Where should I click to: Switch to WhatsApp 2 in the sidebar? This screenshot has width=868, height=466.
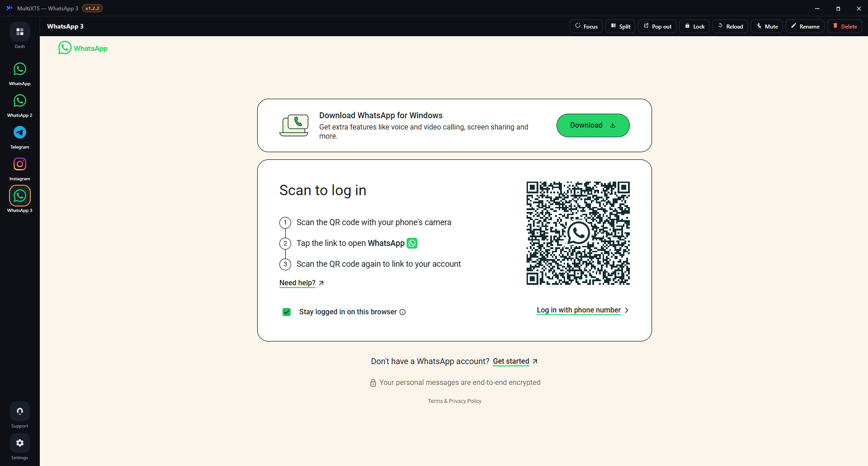click(x=20, y=101)
